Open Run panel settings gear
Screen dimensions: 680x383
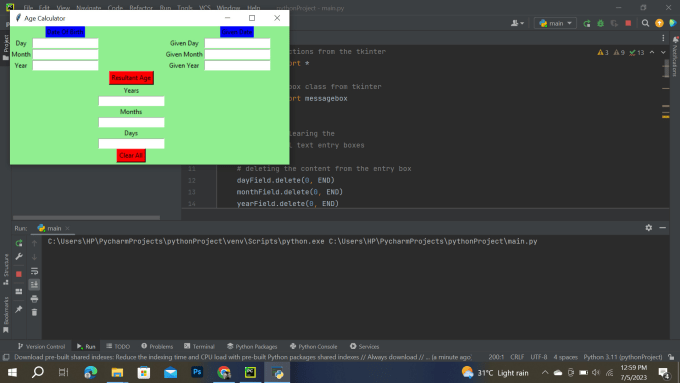(649, 228)
